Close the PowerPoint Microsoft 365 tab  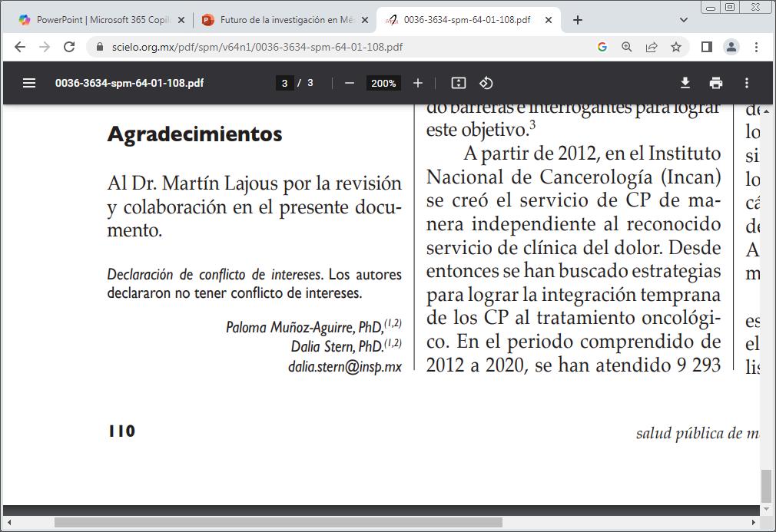pos(181,20)
